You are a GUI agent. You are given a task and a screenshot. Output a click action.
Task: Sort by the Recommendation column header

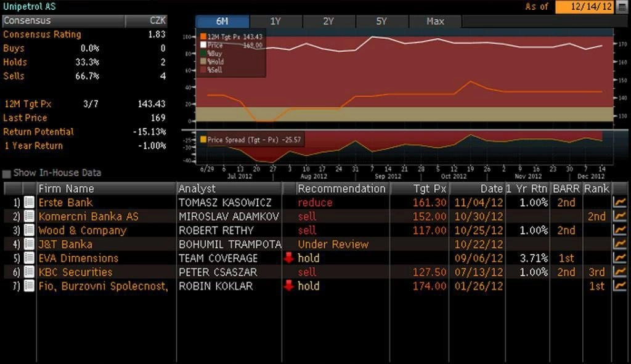point(343,188)
